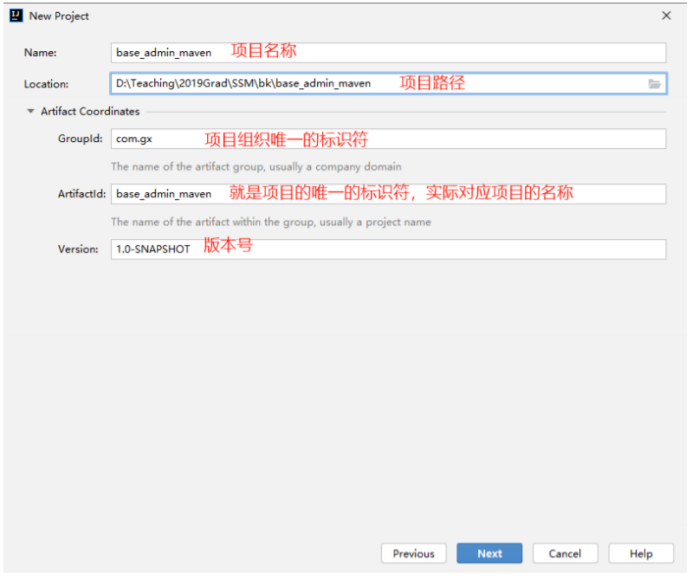Click into the GroupId field
Screen dimensions: 693x582
pyautogui.click(x=388, y=139)
